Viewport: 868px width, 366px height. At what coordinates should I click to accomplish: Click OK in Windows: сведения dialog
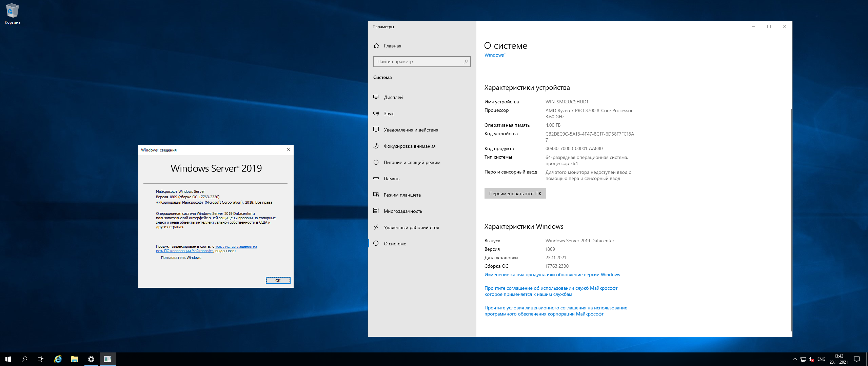click(278, 281)
